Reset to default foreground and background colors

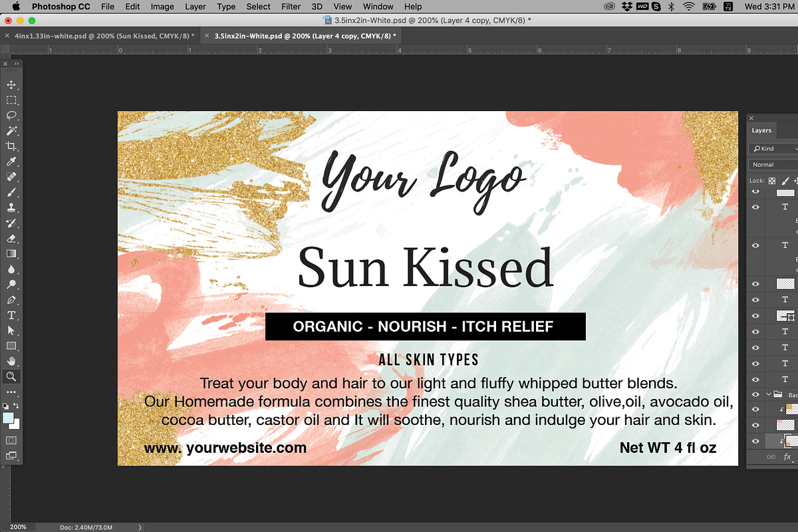coord(6,405)
